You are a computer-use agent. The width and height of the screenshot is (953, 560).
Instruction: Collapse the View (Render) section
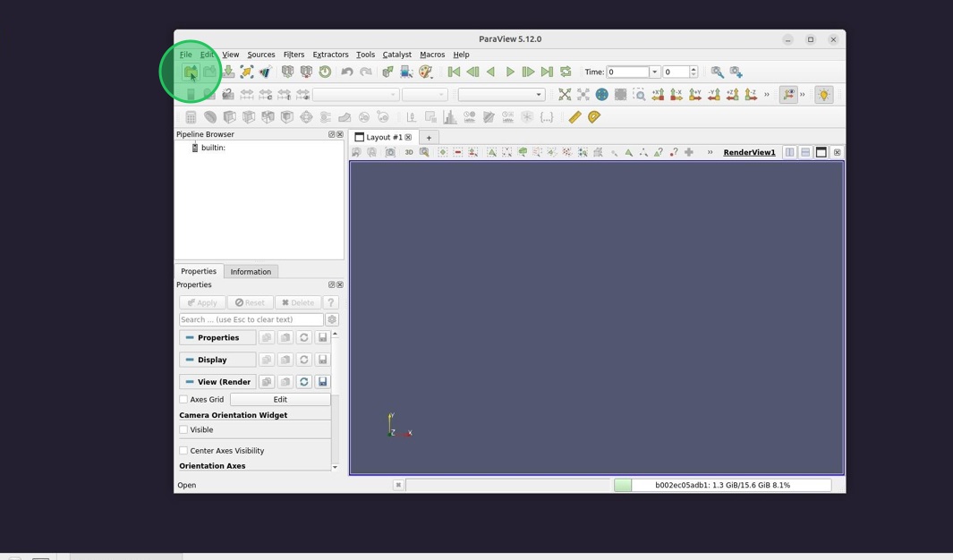(217, 381)
